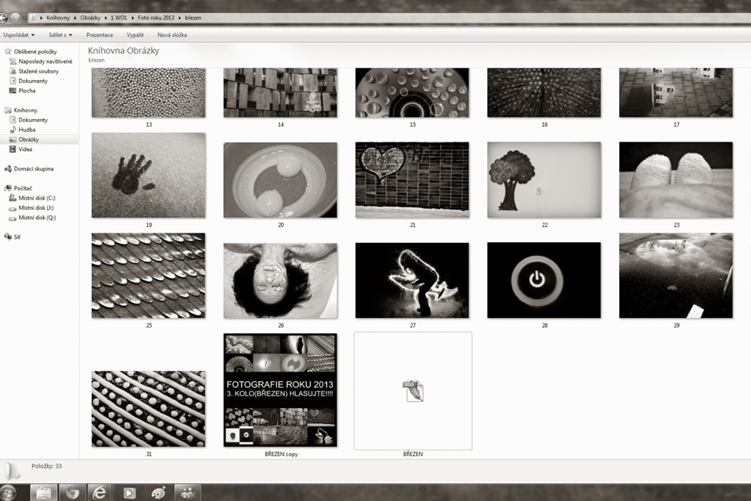Image resolution: width=751 pixels, height=501 pixels.
Task: Expand breadcrumb arrow before Obrázky
Action: click(x=75, y=18)
